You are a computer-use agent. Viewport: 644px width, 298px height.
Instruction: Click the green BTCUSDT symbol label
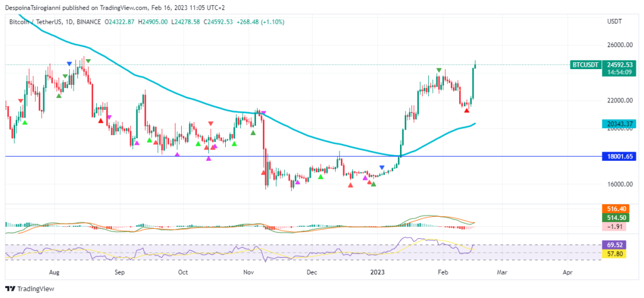click(x=584, y=65)
